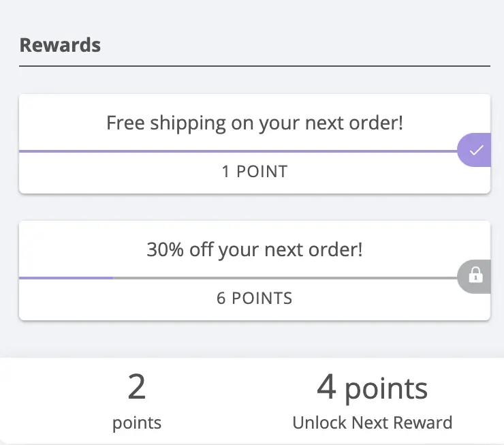Click the word "Reward" in the bottom summary

pyautogui.click(x=426, y=423)
